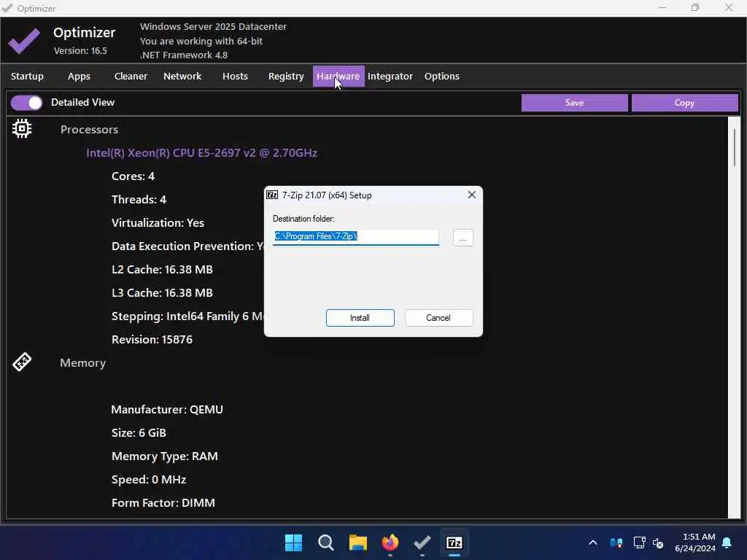Open the Startup tab
Viewport: 747px width, 560px height.
pyautogui.click(x=27, y=76)
